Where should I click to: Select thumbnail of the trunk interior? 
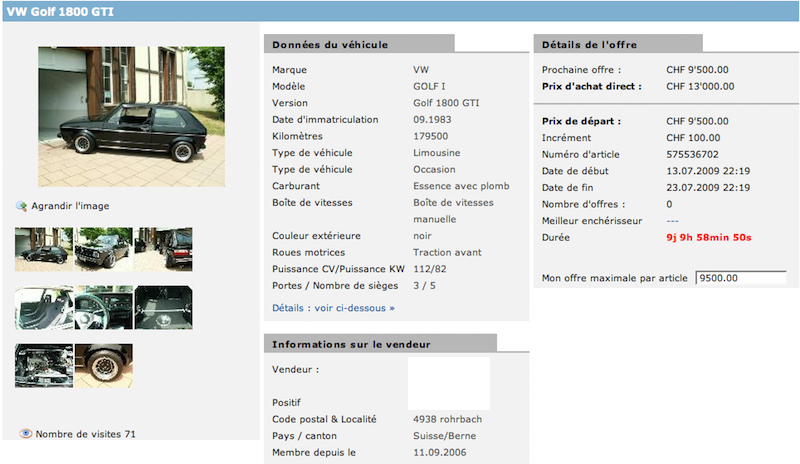coord(163,307)
